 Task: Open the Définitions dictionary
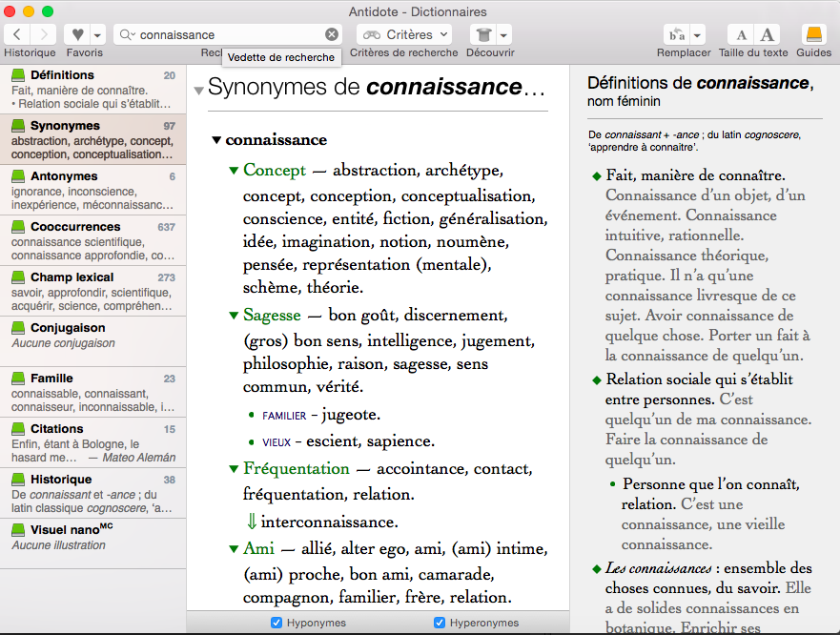[93, 89]
